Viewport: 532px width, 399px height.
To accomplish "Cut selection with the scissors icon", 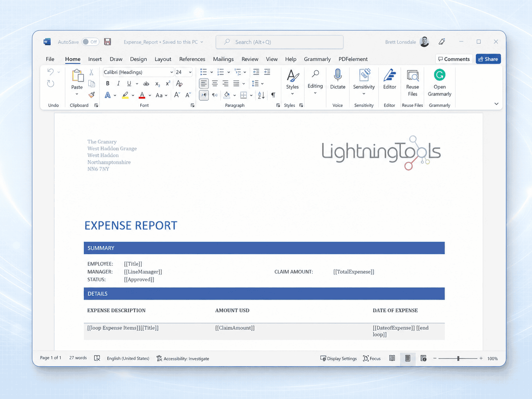I will [x=91, y=72].
